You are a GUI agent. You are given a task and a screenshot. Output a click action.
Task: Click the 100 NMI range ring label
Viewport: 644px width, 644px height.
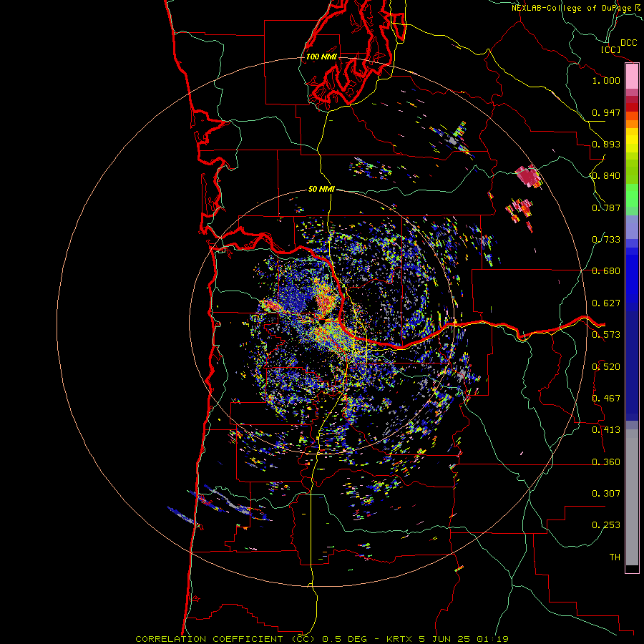(321, 57)
